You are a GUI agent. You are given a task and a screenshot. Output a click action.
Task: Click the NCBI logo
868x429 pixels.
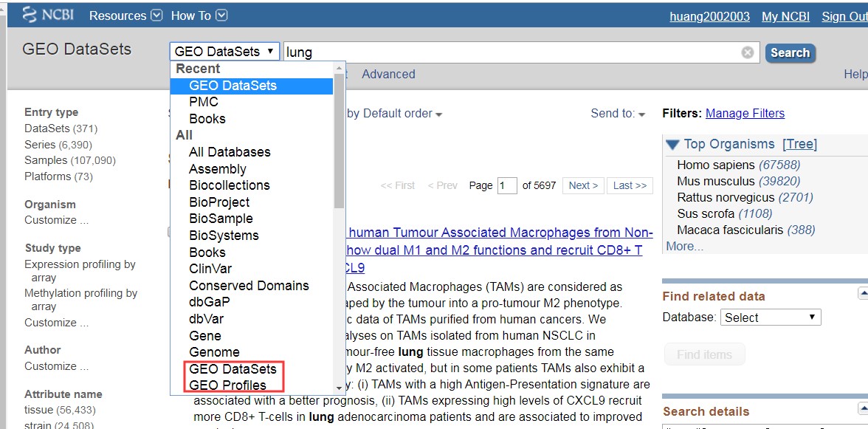[x=48, y=15]
